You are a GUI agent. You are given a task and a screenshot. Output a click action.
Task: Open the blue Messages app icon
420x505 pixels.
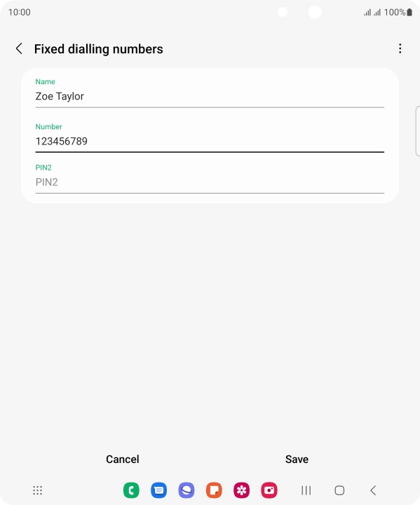158,490
